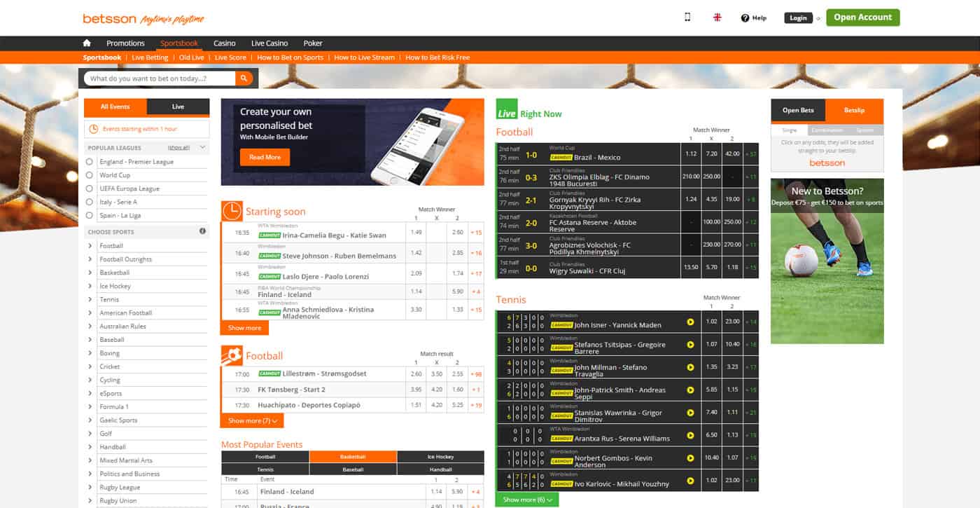980x508 pixels.
Task: Expand the Tennis sport in sidebar
Action: (x=90, y=299)
